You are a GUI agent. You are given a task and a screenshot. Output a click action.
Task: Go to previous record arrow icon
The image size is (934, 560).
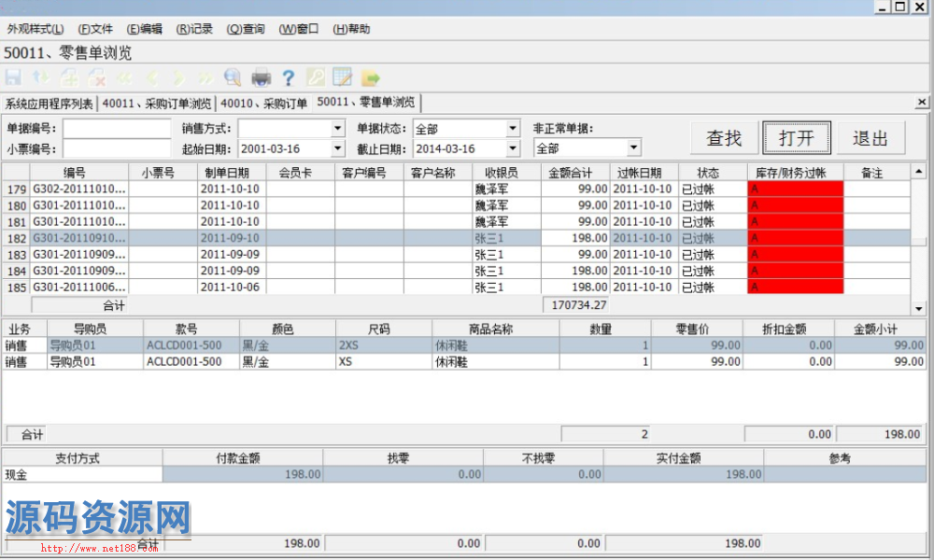[152, 78]
